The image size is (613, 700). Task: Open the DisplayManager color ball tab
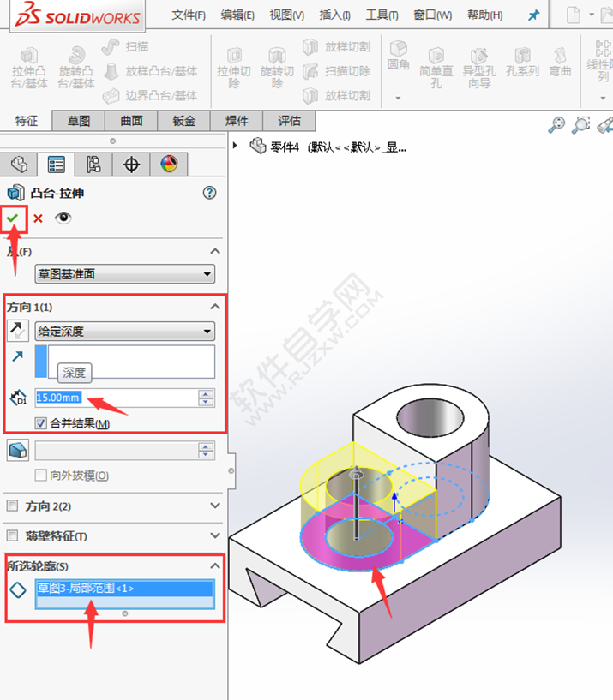(x=169, y=165)
